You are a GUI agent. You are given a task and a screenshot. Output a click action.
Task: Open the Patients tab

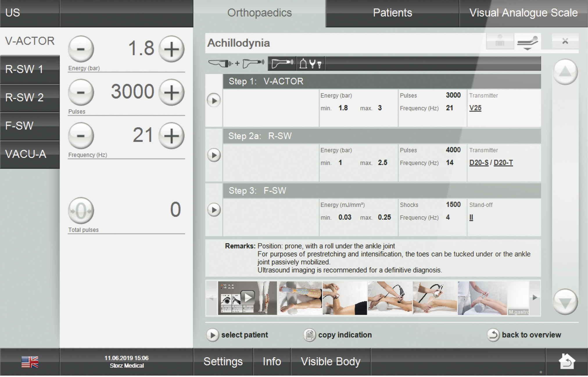(x=392, y=13)
